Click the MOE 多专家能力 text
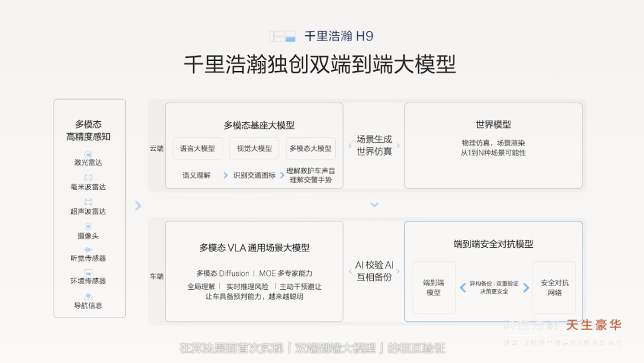 click(286, 273)
